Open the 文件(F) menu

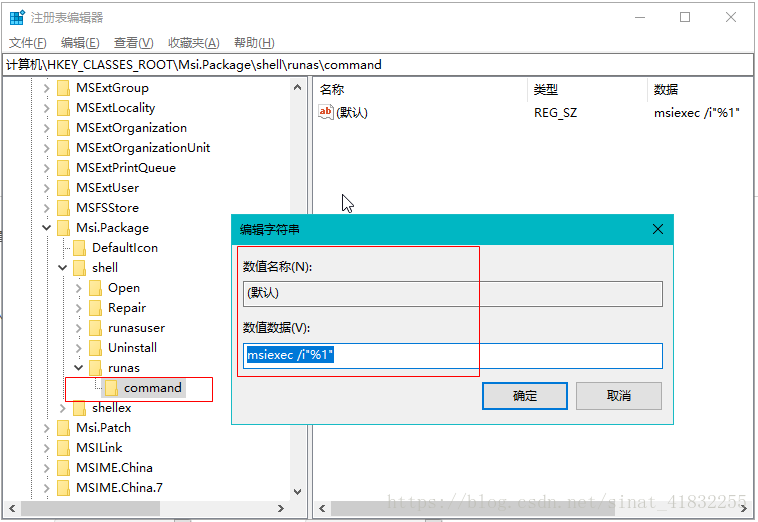coord(28,43)
